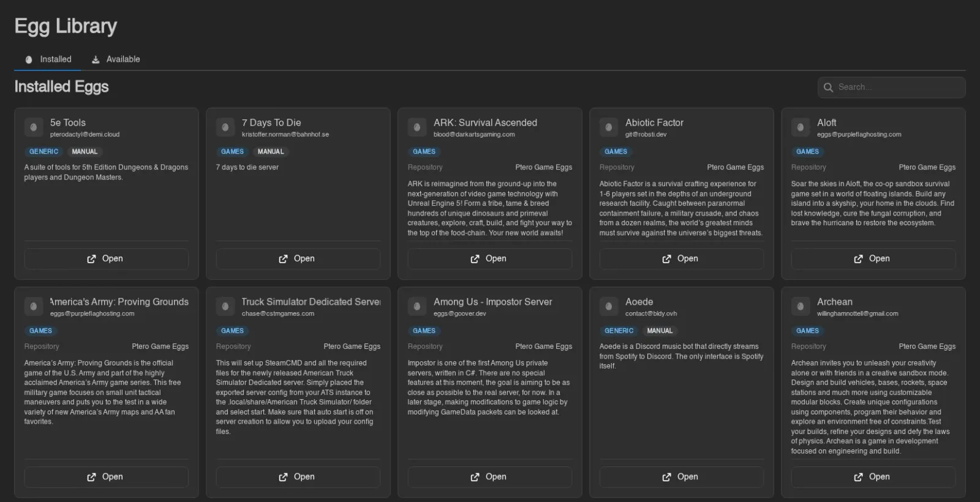
Task: Click Ptero Game Eggs on Archean card
Action: click(927, 347)
